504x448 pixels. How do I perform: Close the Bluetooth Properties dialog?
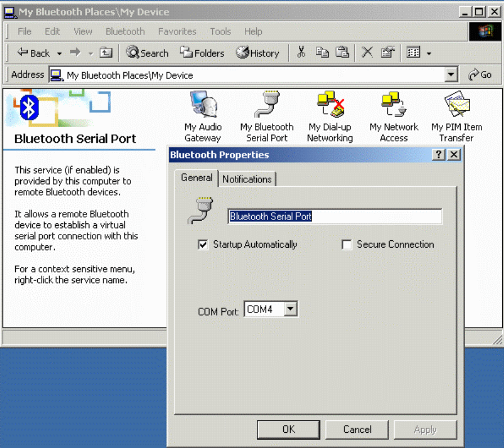tap(454, 155)
